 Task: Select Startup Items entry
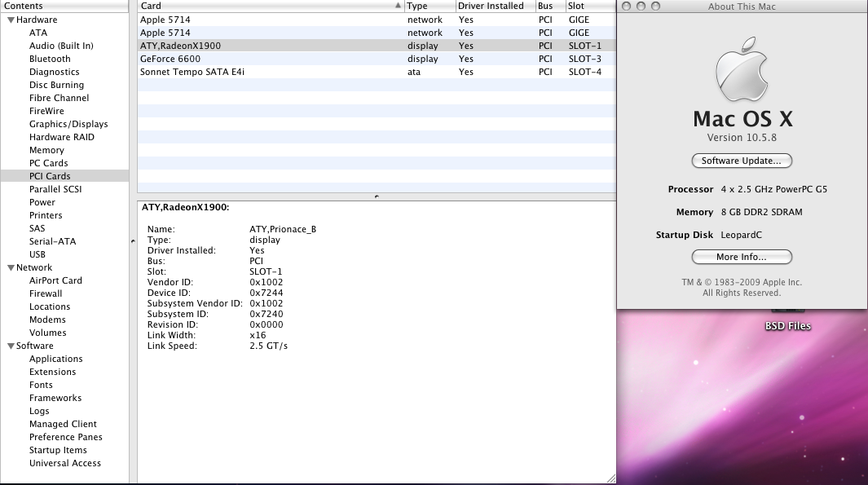click(58, 450)
